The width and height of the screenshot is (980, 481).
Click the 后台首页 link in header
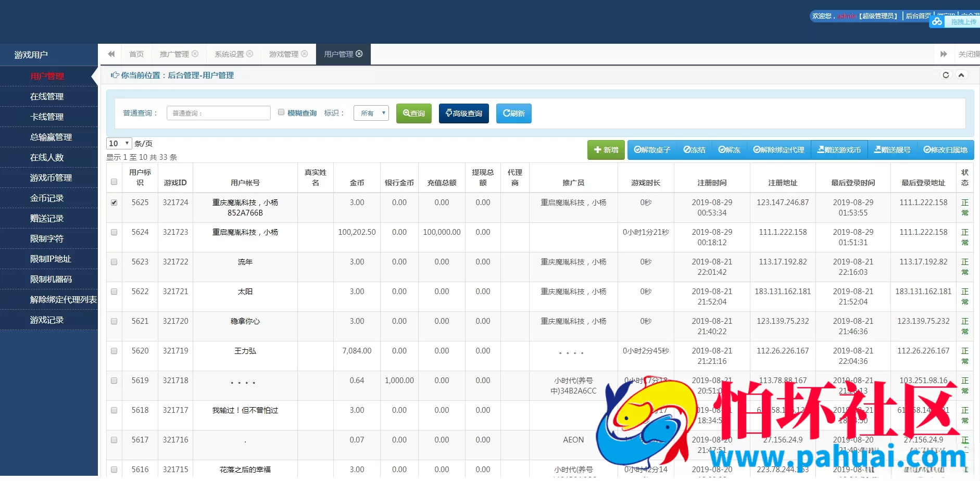pos(918,16)
